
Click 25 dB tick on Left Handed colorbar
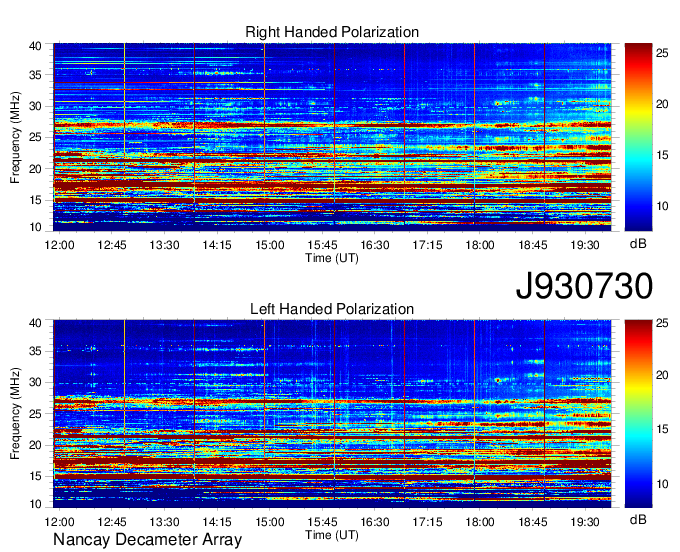click(x=662, y=323)
